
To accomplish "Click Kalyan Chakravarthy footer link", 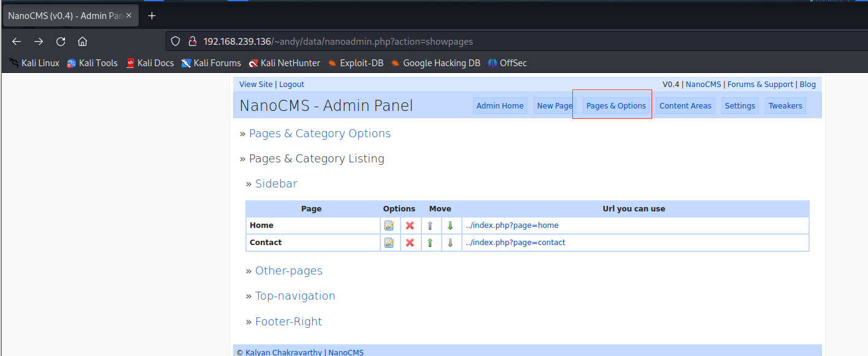I will [x=285, y=352].
